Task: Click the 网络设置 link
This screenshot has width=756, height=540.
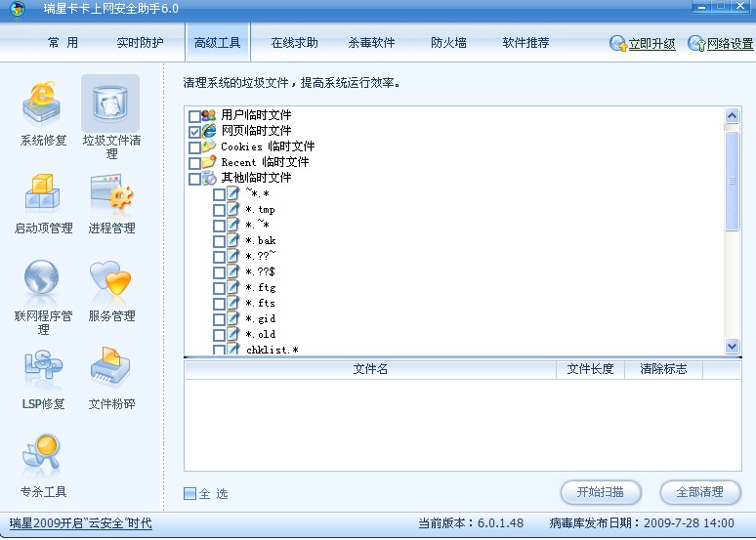Action: click(x=730, y=44)
